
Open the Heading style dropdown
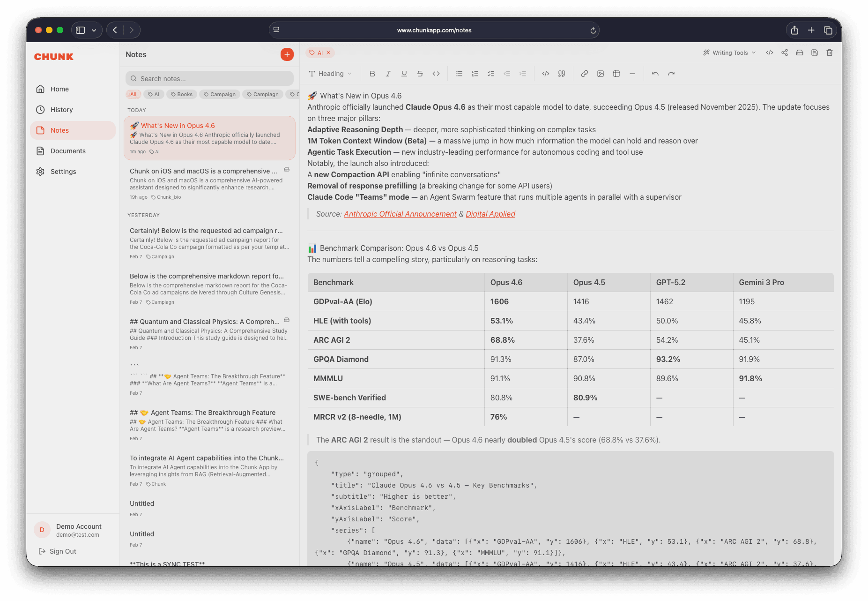click(330, 74)
